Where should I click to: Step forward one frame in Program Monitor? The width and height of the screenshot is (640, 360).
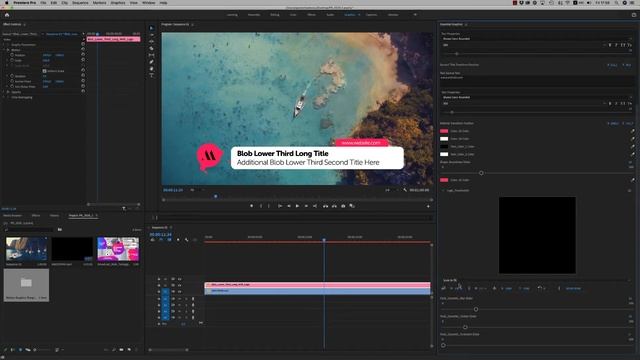[x=306, y=206]
